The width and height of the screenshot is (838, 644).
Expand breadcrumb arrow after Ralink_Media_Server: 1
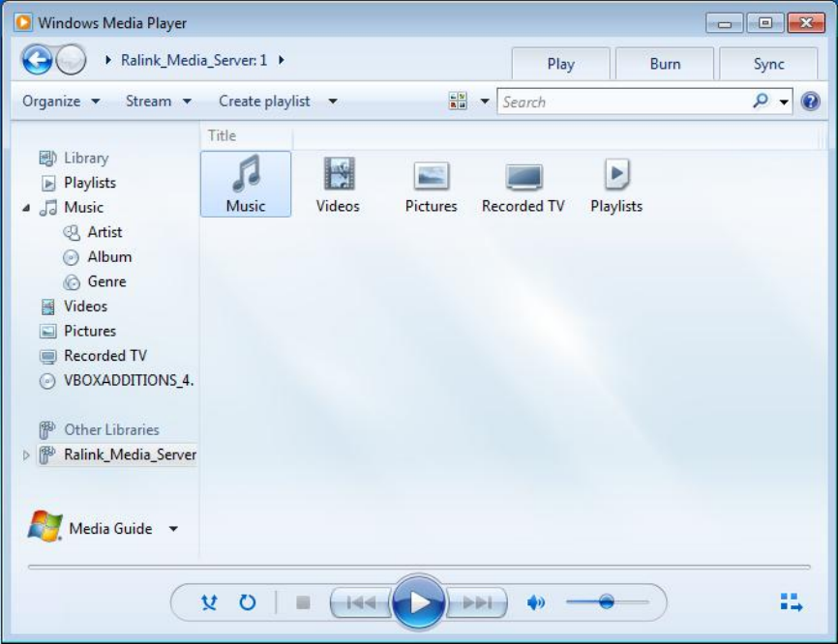tap(282, 60)
